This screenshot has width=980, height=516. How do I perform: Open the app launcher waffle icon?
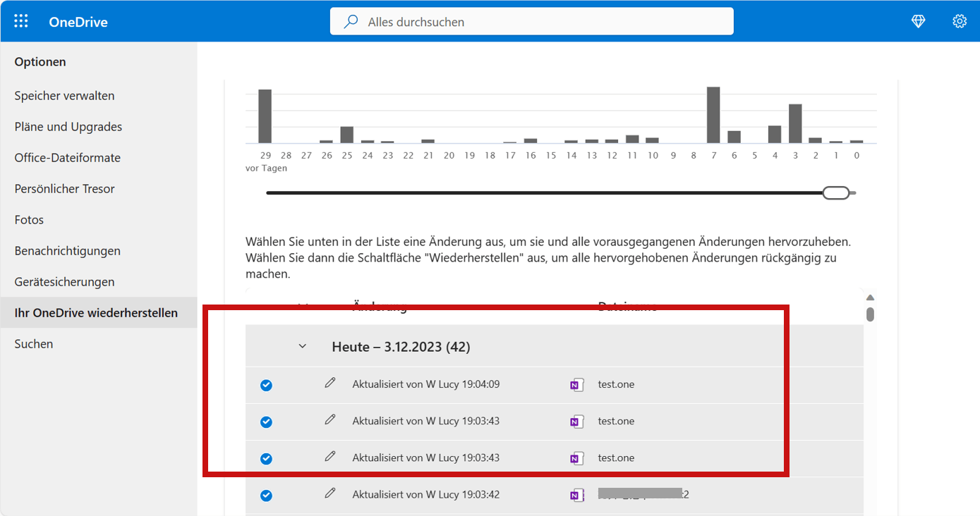21,21
